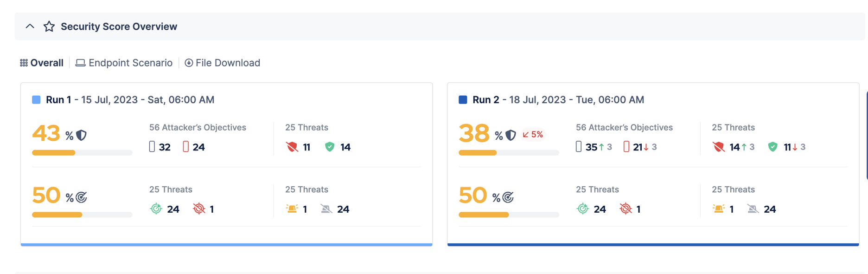The image size is (868, 274).
Task: Click Run 2 dark blue color swatch
Action: tap(463, 100)
